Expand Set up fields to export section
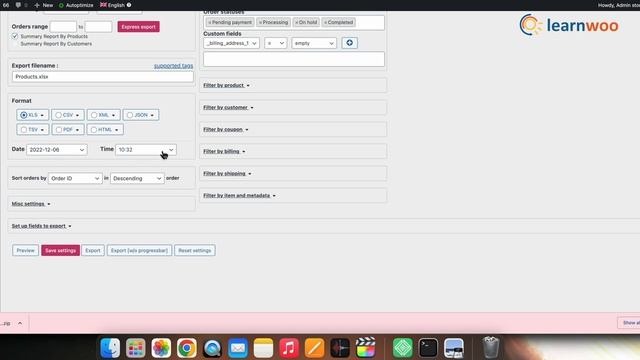The height and width of the screenshot is (360, 640). click(x=42, y=226)
